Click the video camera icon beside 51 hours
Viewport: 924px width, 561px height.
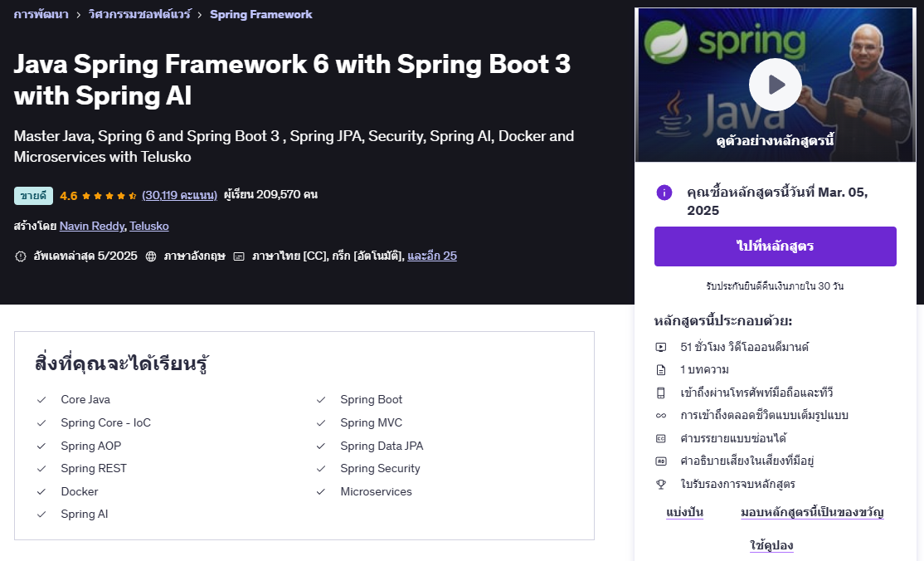pos(659,347)
